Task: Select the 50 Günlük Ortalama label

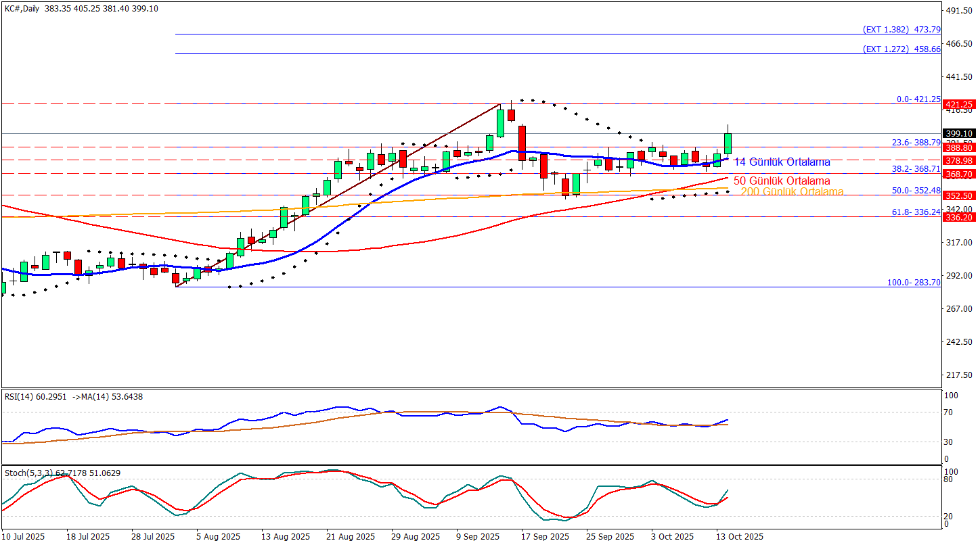Action: [x=782, y=181]
